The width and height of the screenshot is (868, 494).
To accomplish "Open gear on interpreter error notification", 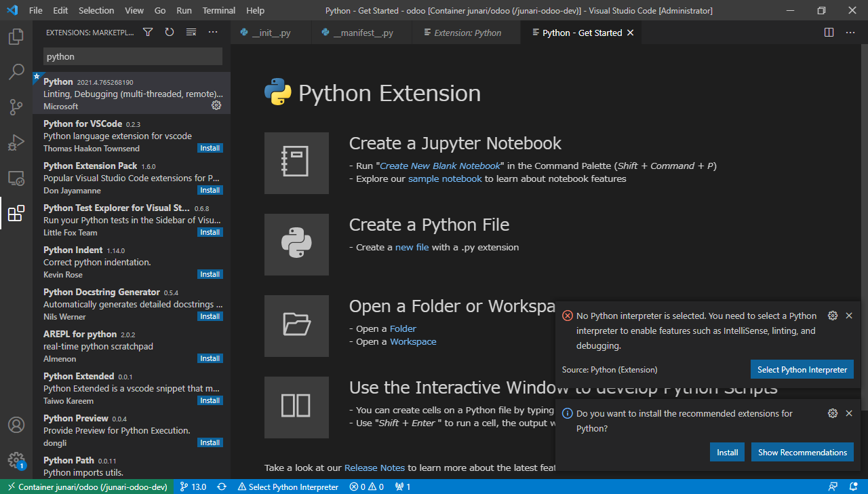I will (833, 316).
